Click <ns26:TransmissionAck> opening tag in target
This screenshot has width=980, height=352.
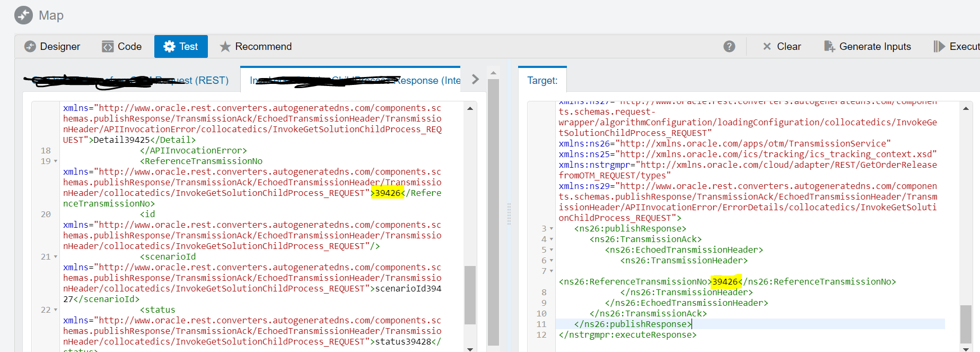click(x=645, y=239)
